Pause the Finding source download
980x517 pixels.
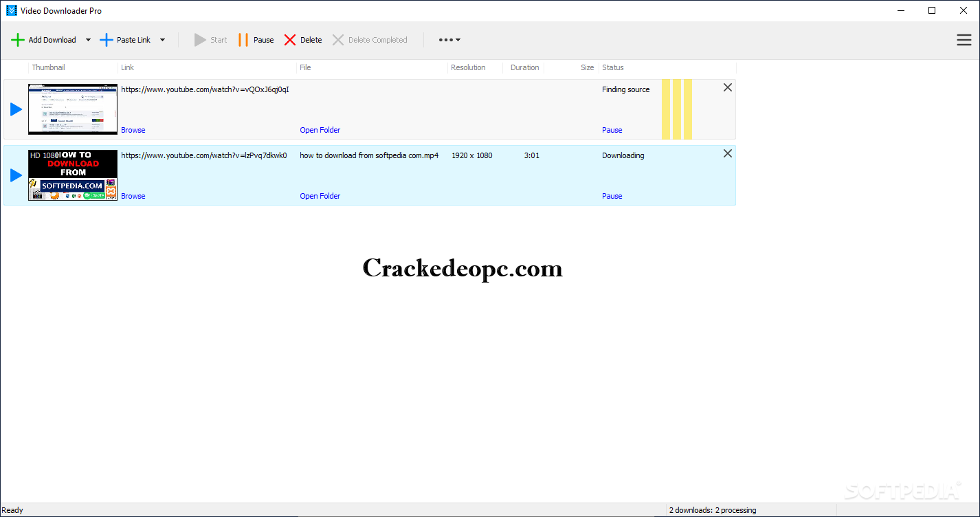point(612,130)
